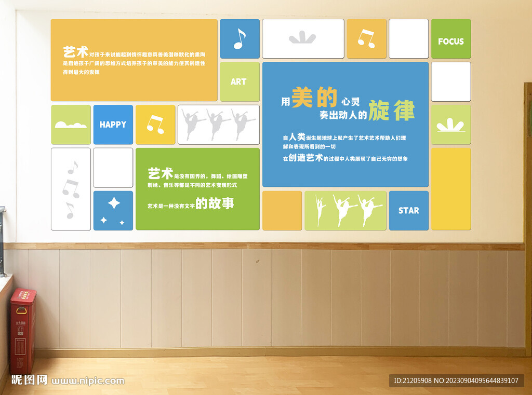Image resolution: width=532 pixels, height=395 pixels.
Task: Select the three grey music notes on the white tile
Action: coord(71,189)
